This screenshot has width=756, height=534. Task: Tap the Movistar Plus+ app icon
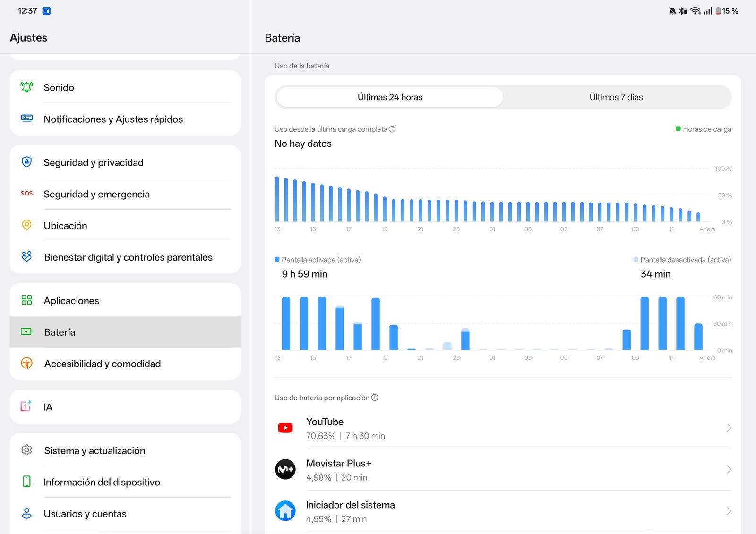click(285, 469)
